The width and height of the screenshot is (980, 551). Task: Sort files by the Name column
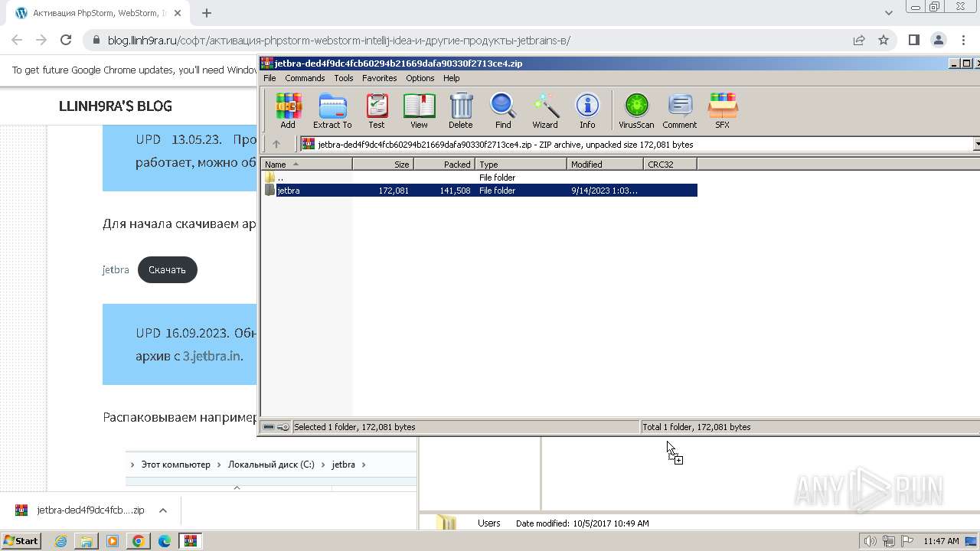click(307, 165)
